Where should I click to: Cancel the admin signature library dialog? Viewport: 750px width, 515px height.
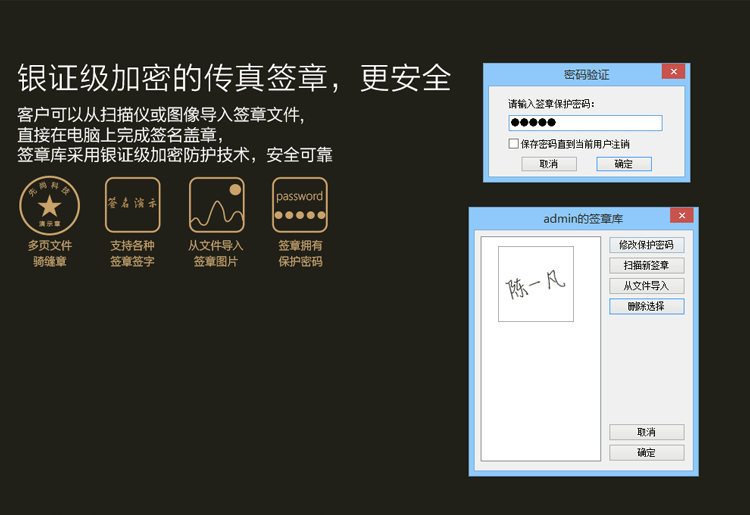point(646,432)
